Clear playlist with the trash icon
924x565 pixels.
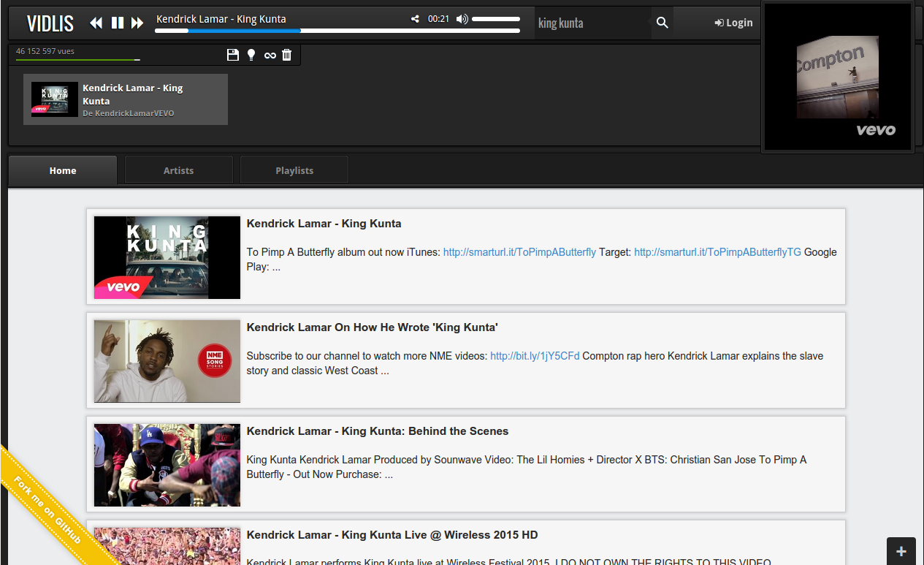click(x=287, y=55)
